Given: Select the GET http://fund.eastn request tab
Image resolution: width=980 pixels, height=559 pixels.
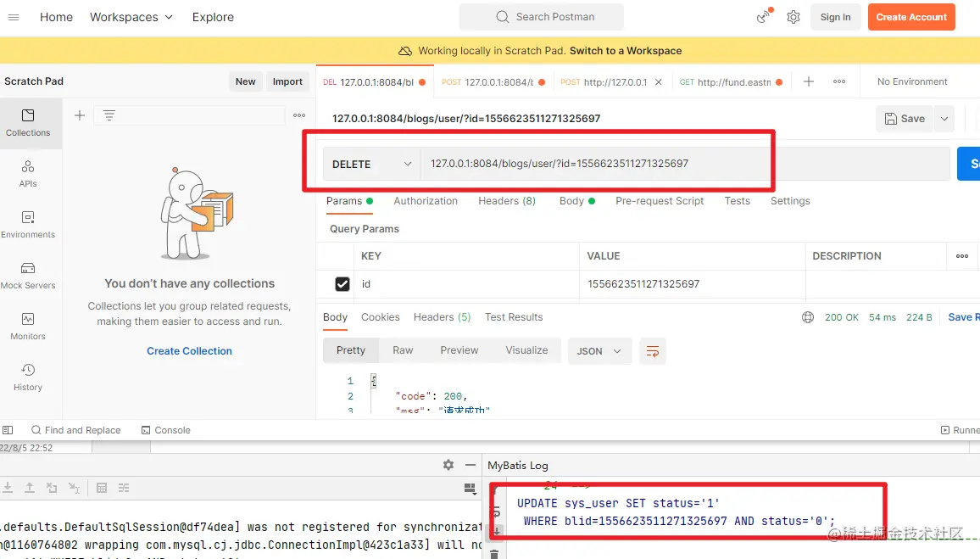Looking at the screenshot, I should pos(731,82).
